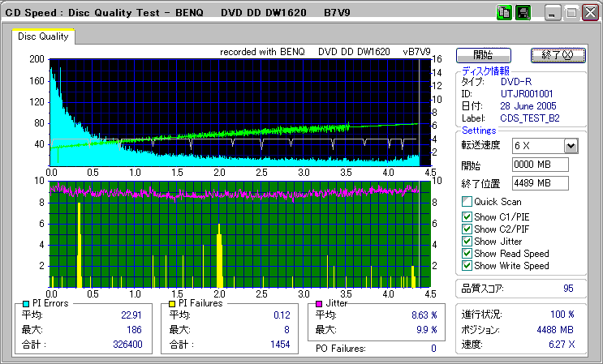Click the progress value 100 %
Viewport: 603px width, 364px height.
click(x=562, y=315)
